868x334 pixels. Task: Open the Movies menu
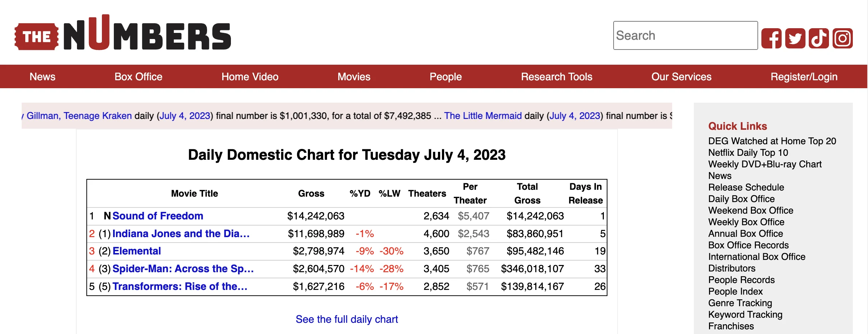pos(354,77)
